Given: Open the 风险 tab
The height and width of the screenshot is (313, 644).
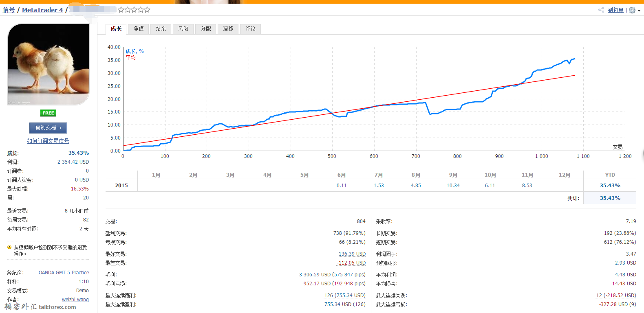Looking at the screenshot, I should click(x=183, y=29).
